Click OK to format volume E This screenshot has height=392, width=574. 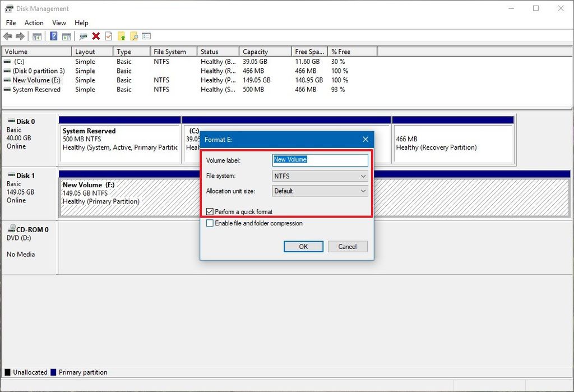[x=303, y=246]
